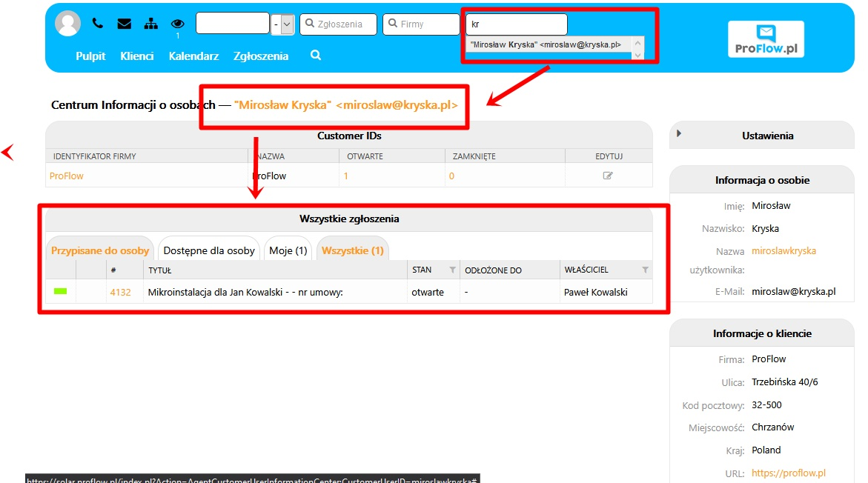Screen dimensions: 868x483
Task: Open the envelope email icon
Action: coord(125,24)
